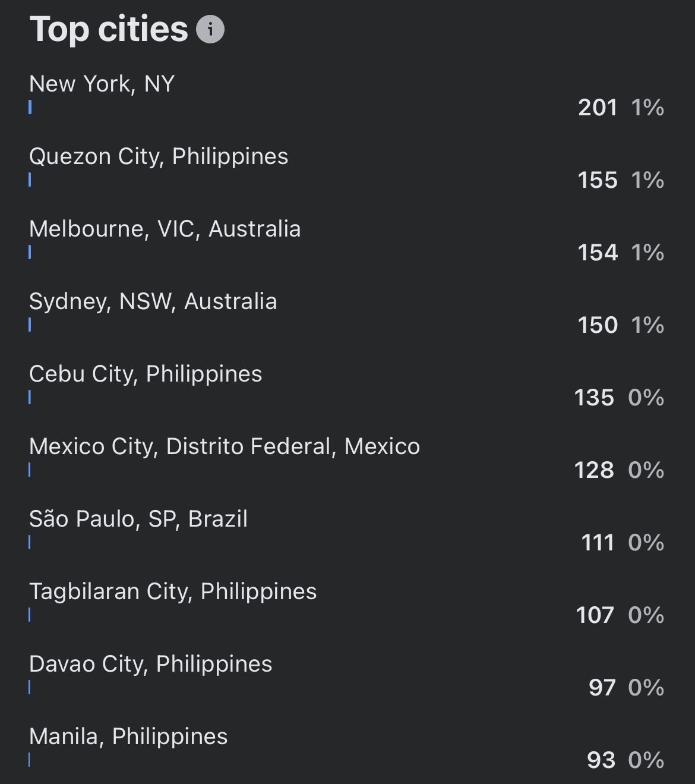Select the 135 count for Cebu City
Viewport: 695px width, 784px height.
(594, 398)
